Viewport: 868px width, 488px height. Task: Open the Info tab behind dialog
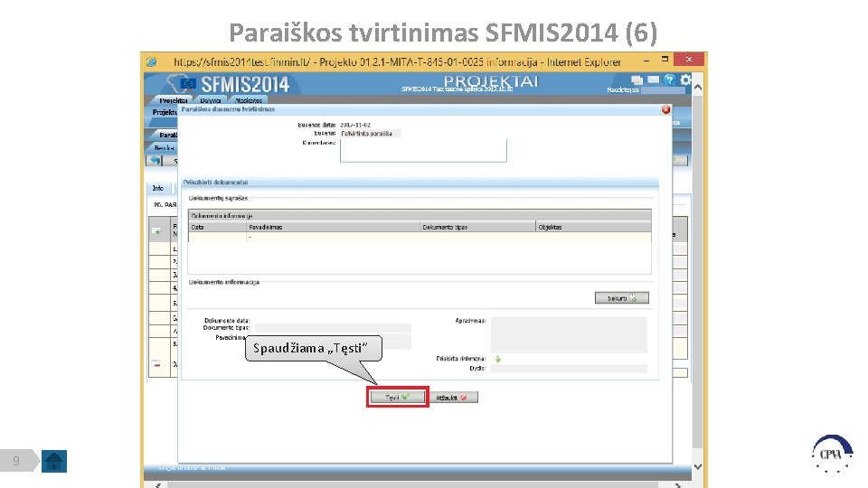pos(158,188)
